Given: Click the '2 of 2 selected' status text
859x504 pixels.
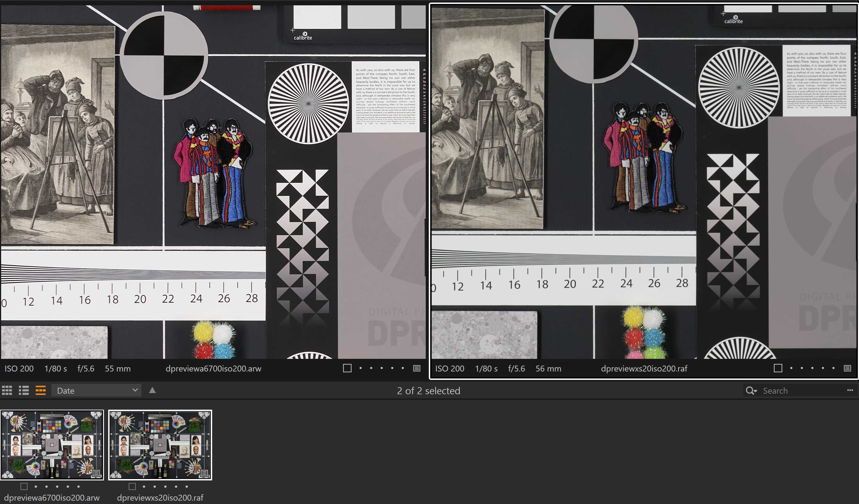Looking at the screenshot, I should (429, 391).
